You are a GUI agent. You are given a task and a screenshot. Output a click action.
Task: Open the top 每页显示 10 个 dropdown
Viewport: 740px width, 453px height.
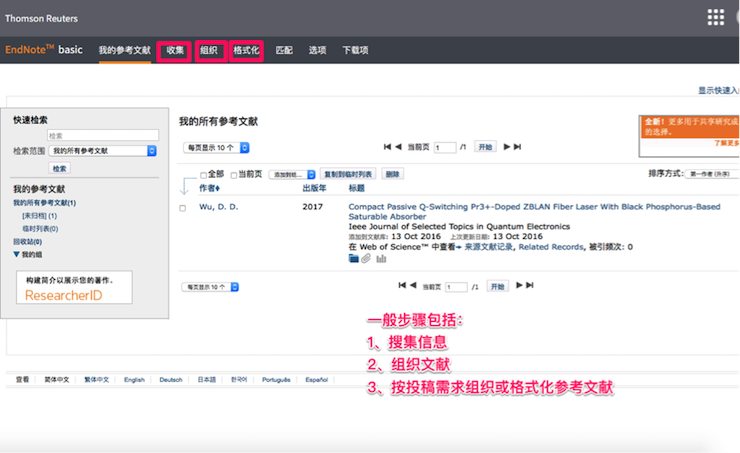point(216,148)
